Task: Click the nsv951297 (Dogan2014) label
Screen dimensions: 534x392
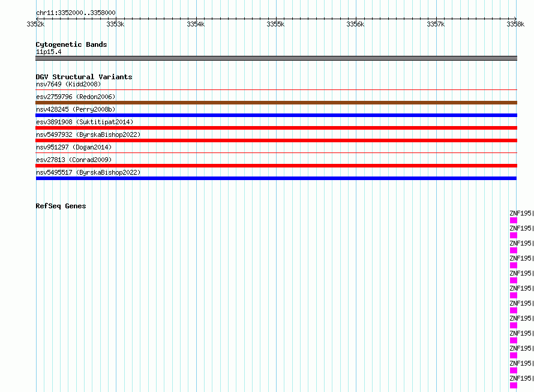Action: pos(74,147)
